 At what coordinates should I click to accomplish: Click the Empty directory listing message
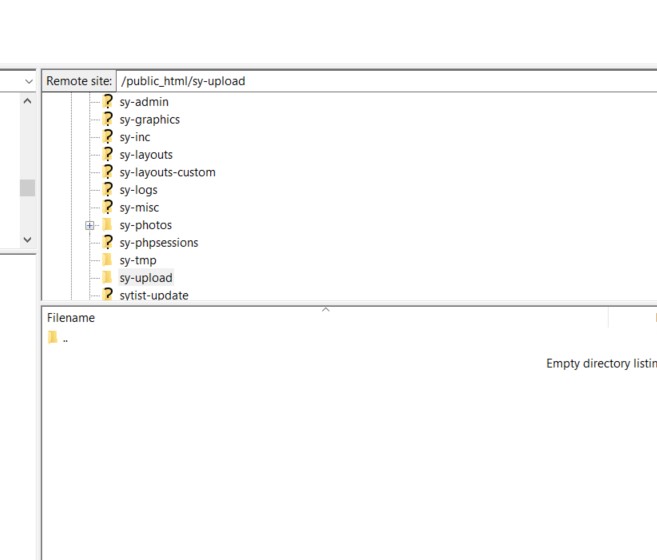601,363
